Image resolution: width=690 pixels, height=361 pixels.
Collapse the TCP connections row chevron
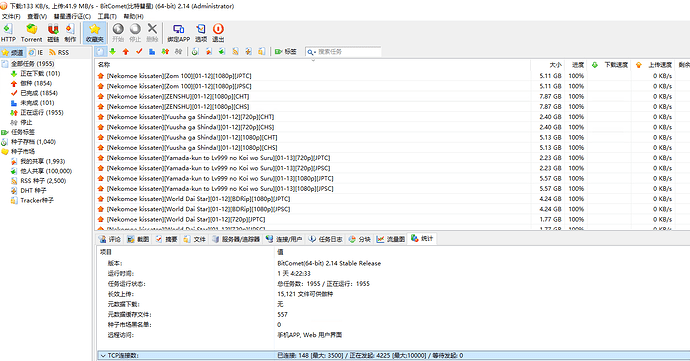point(103,355)
